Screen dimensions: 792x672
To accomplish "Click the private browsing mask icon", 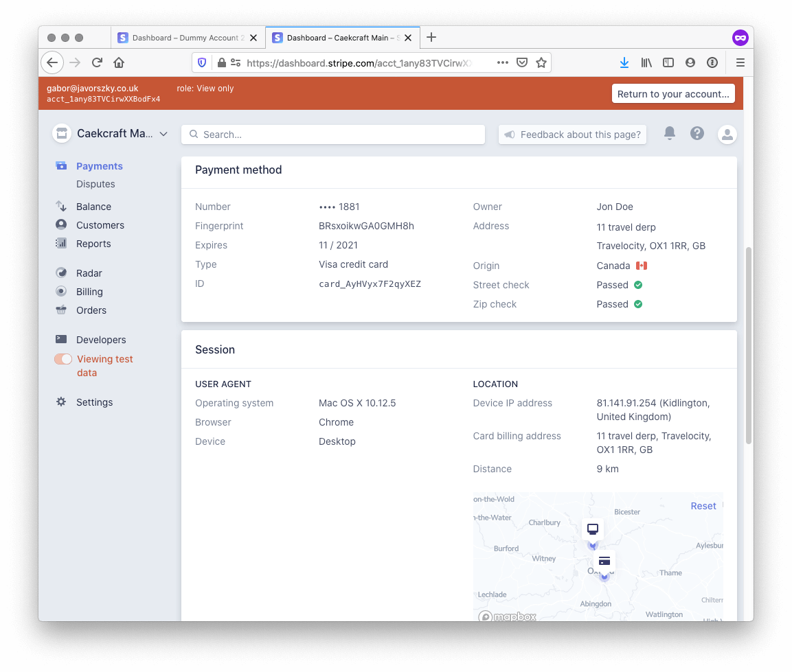I will tap(740, 37).
